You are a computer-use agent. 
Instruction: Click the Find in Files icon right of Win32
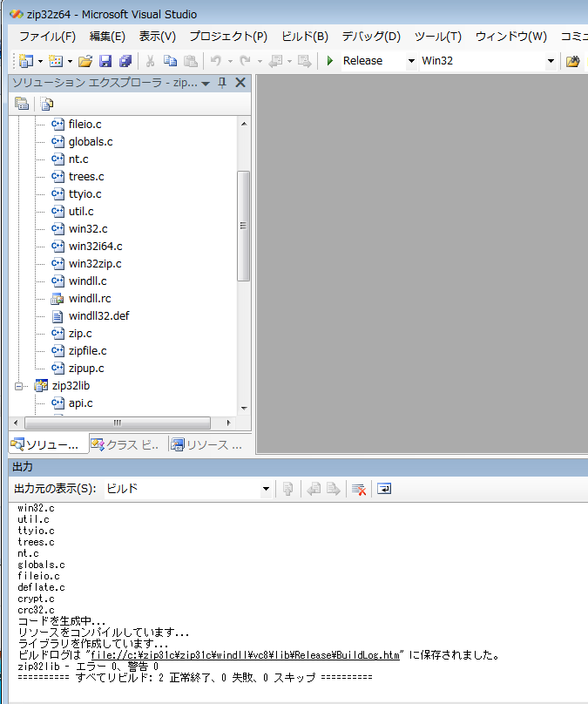(572, 61)
